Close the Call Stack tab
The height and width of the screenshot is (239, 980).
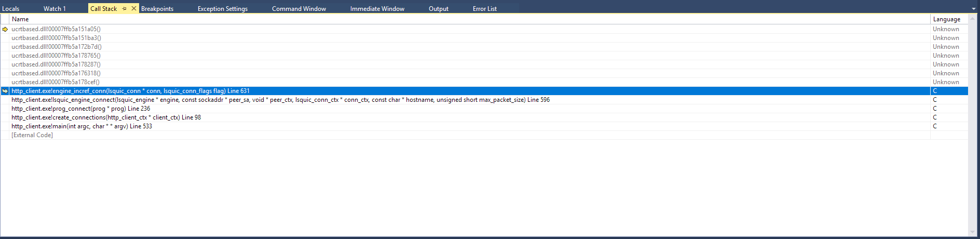pyautogui.click(x=134, y=8)
